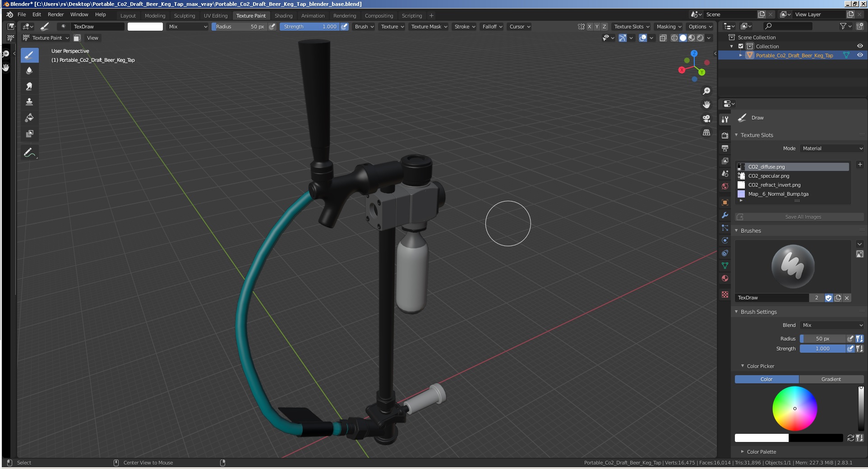Switch to the Shading workspace tab

pos(283,16)
